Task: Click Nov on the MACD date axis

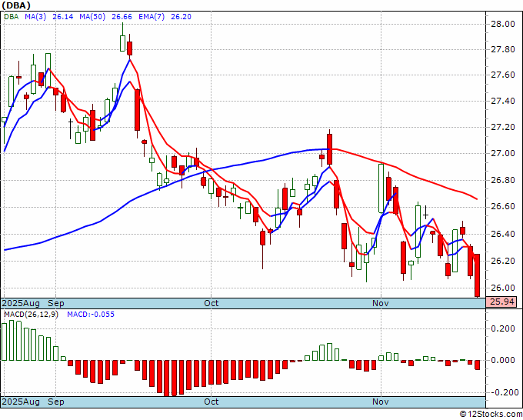Action: pyautogui.click(x=381, y=402)
